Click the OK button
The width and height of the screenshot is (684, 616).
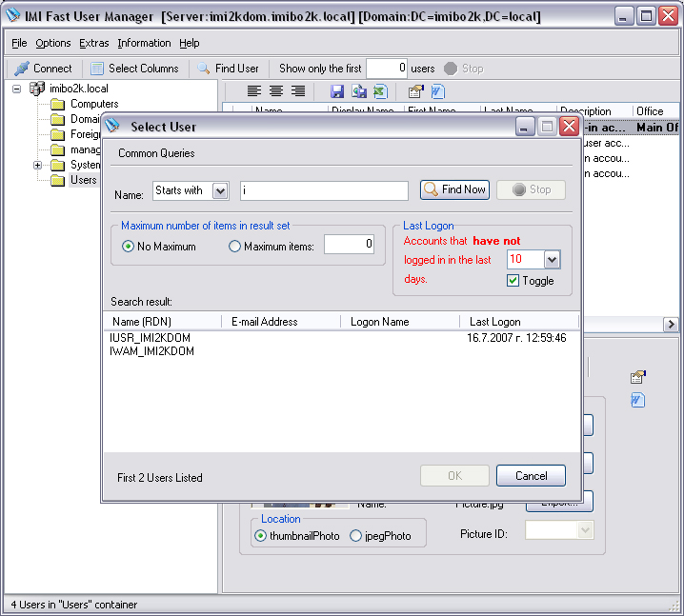[x=454, y=476]
